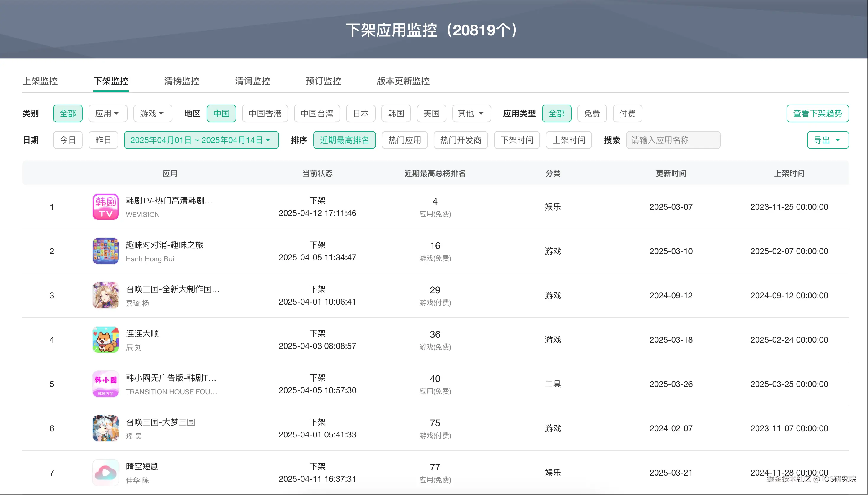The image size is (868, 495).
Task: Open the 版本更新监控 tab
Action: point(402,81)
